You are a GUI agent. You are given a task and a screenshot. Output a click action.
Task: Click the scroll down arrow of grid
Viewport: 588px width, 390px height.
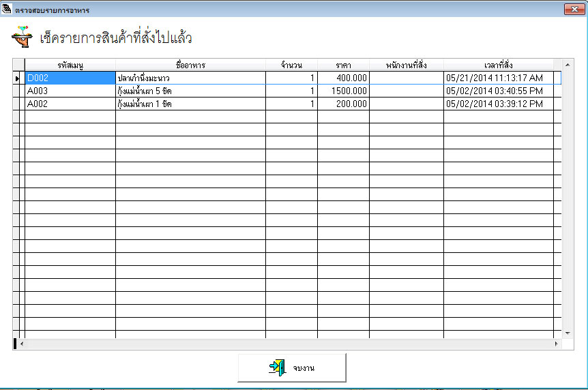[x=568, y=333]
